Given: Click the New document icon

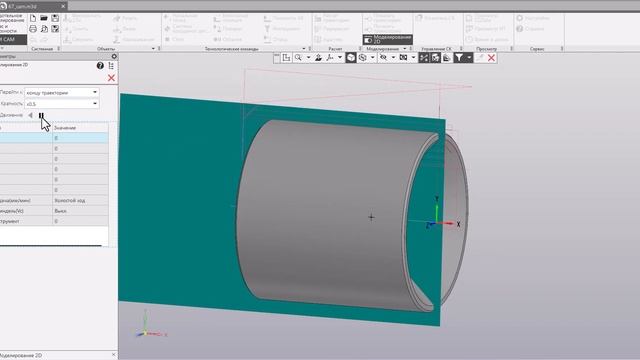Looking at the screenshot, I should 33,18.
